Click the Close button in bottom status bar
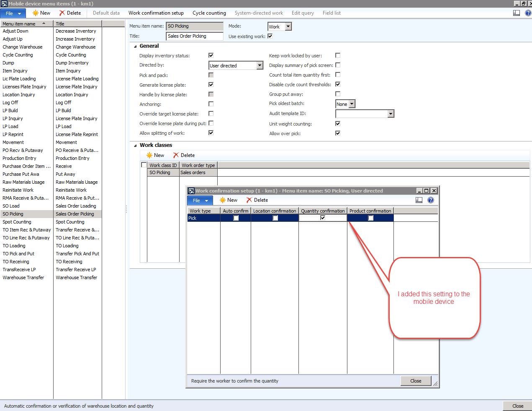The image size is (532, 411). 518,406
